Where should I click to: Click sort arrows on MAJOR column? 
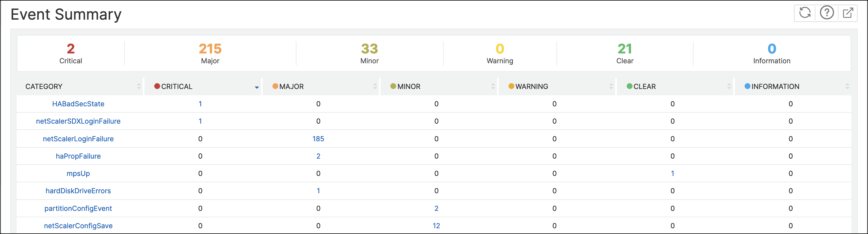375,87
